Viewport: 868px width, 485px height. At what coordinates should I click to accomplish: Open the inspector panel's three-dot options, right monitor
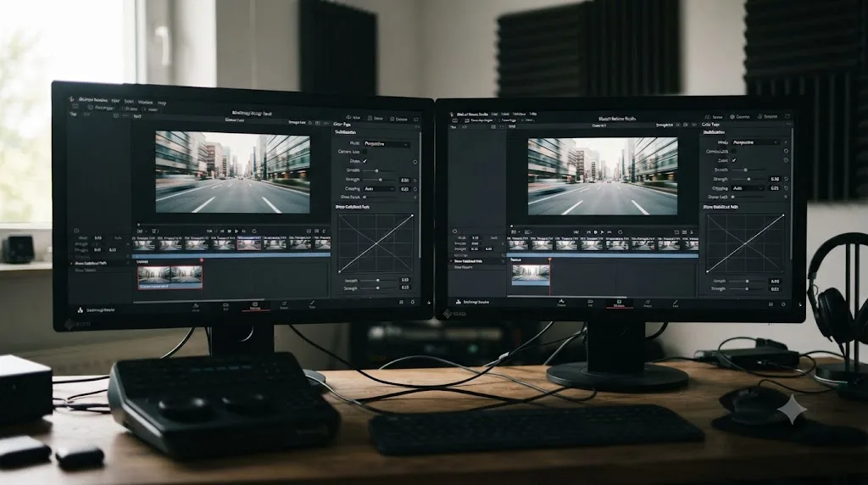click(x=789, y=124)
